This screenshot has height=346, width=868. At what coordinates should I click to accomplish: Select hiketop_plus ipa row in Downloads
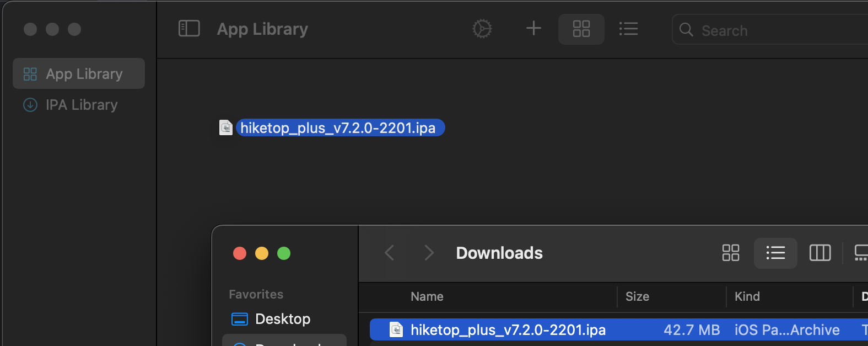508,330
